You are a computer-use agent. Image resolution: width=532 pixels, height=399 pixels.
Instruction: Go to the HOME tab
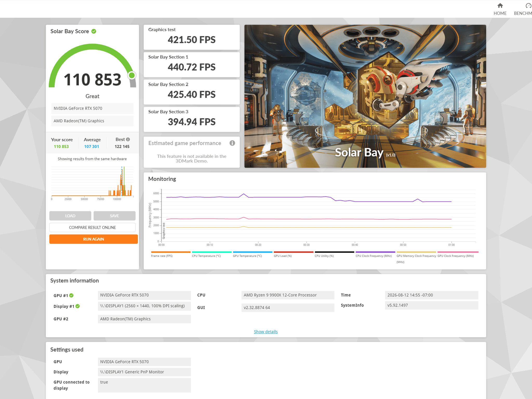(500, 9)
